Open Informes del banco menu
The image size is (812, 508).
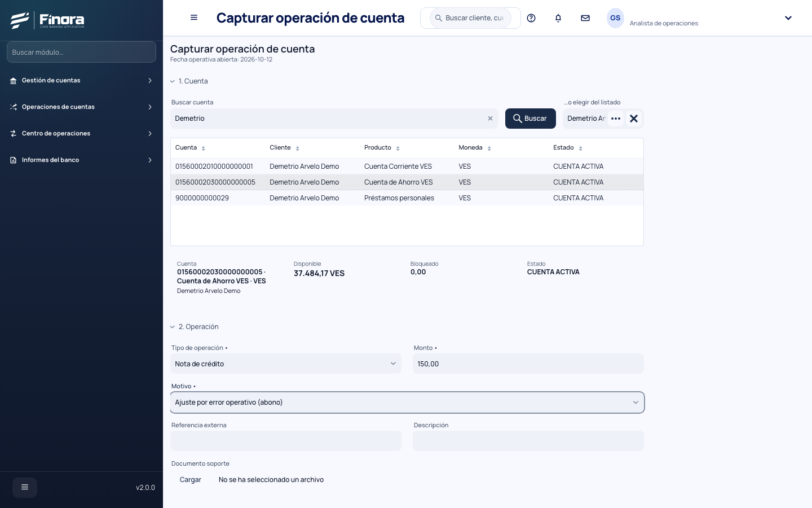81,160
